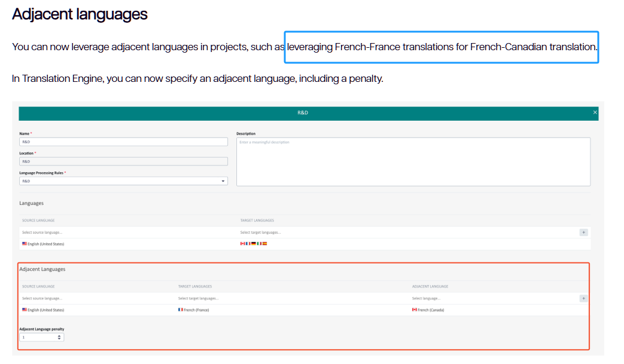Close the R&D dialog with the X

tap(595, 112)
